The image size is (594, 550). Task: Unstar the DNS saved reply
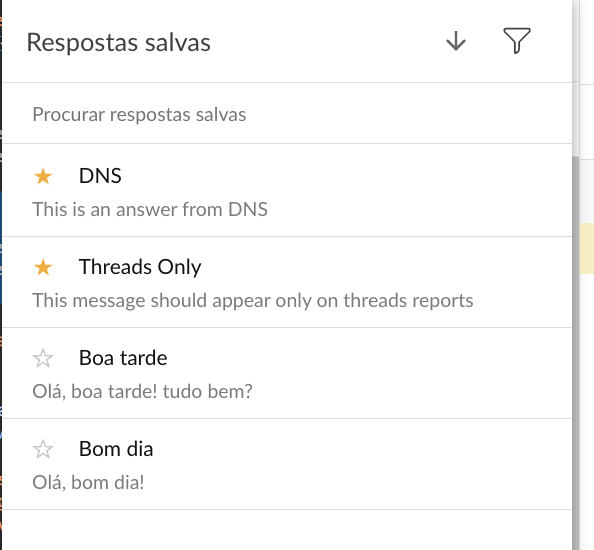click(43, 176)
